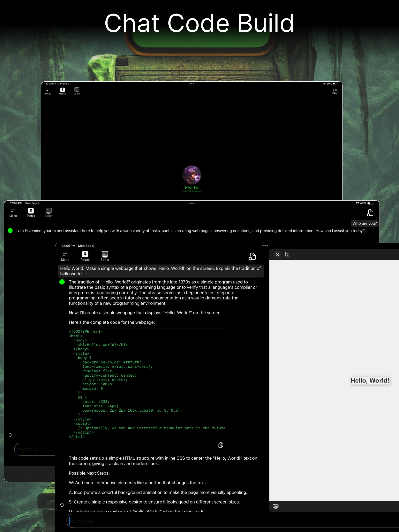Image resolution: width=399 pixels, height=532 pixels.
Task: Click new document icon in front window
Action: tap(252, 256)
